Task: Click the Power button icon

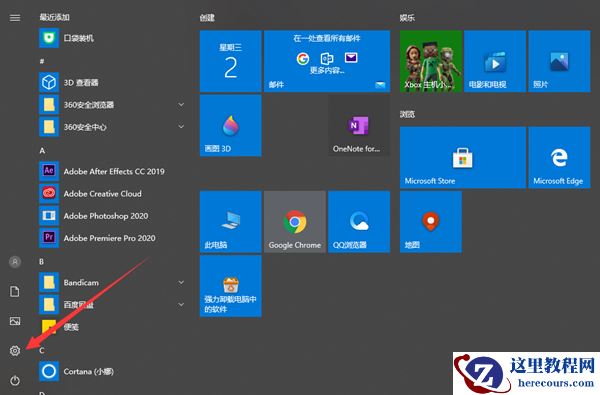Action: click(x=15, y=380)
